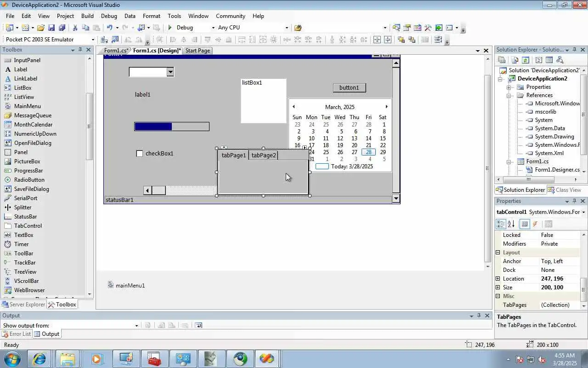The width and height of the screenshot is (588, 368).
Task: Click the Open File toolbar icon
Action: (41, 28)
